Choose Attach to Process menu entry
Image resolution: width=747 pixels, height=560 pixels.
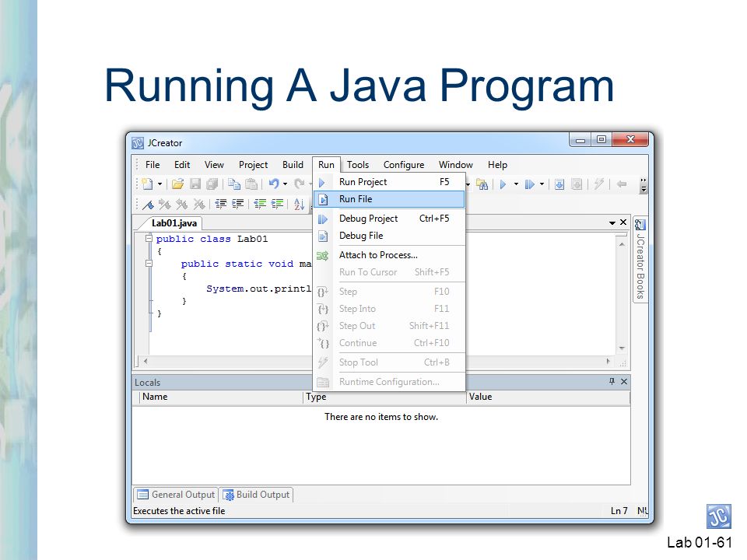coord(389,255)
